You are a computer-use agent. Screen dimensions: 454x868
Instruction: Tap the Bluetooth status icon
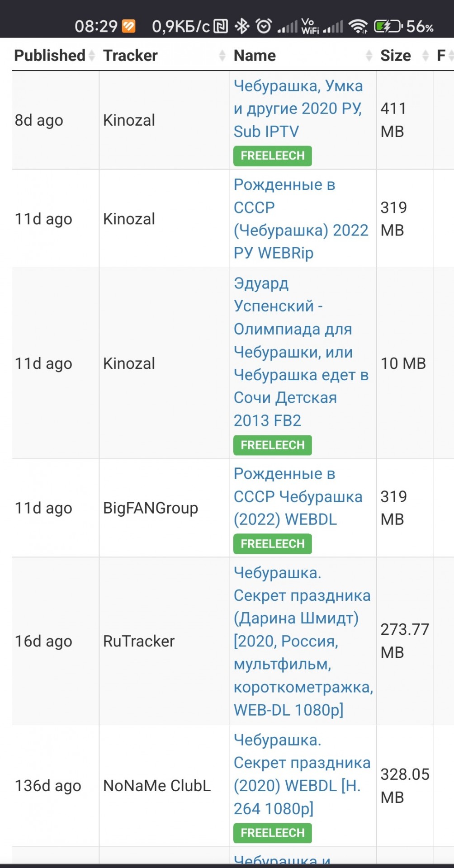point(242,26)
